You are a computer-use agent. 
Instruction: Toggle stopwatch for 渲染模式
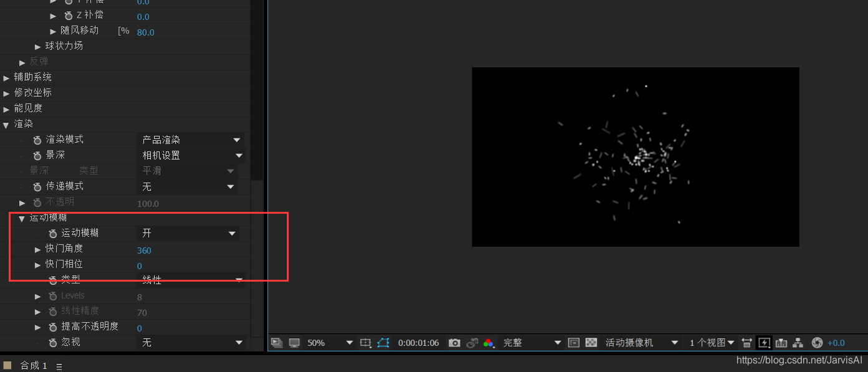37,140
